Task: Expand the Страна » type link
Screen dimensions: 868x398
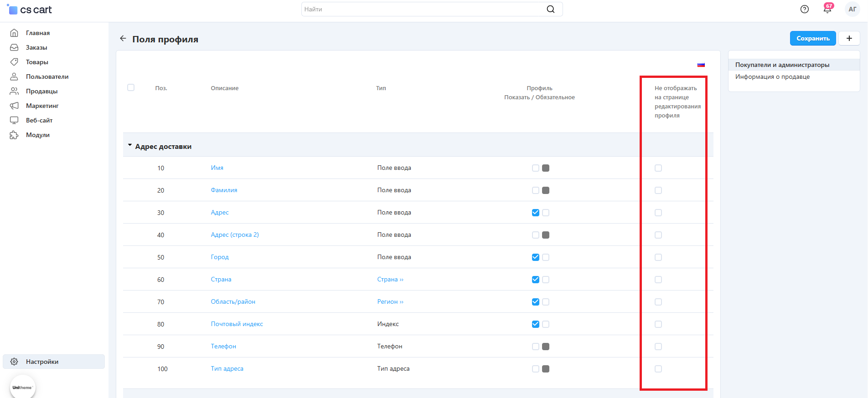Action: click(x=390, y=280)
